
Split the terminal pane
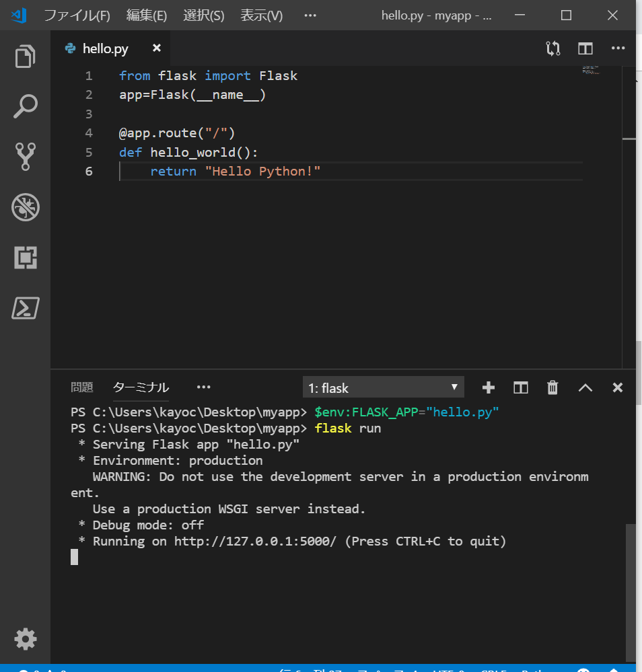pos(521,387)
